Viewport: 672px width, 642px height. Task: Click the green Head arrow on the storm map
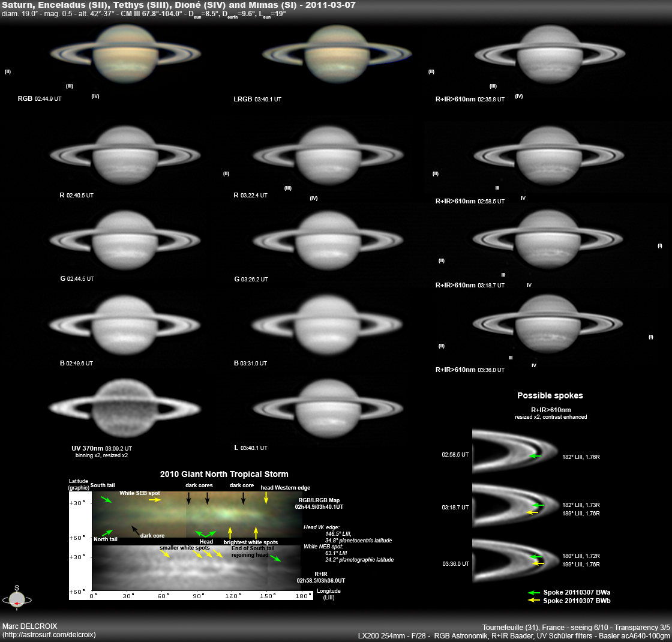point(206,533)
